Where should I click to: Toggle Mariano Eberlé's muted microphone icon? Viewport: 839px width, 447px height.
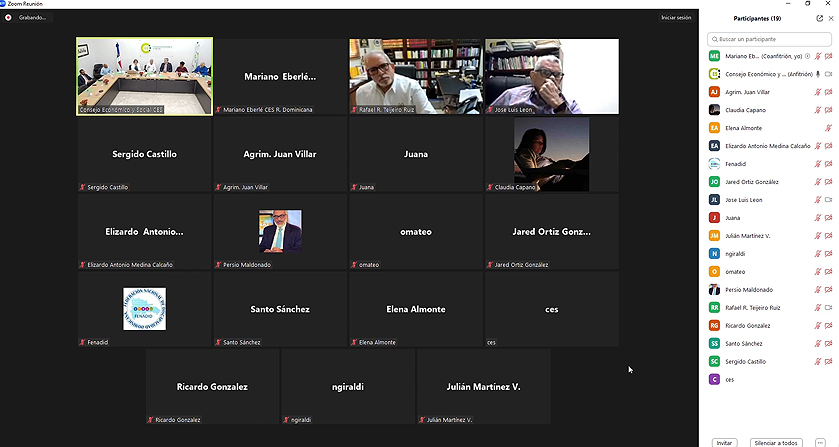click(818, 56)
